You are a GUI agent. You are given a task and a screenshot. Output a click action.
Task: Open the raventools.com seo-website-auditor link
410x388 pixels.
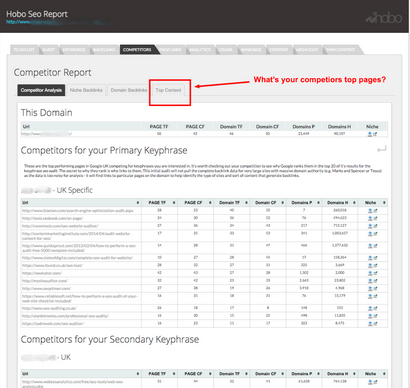pyautogui.click(x=60, y=226)
